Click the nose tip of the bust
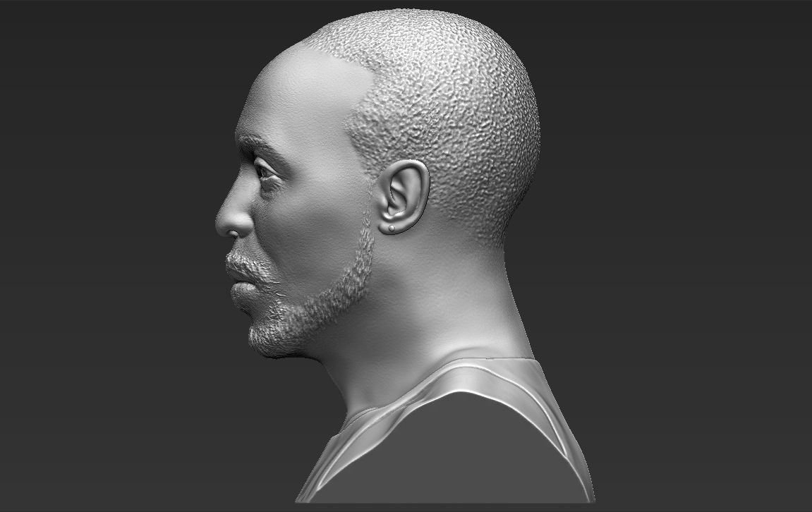 click(224, 223)
